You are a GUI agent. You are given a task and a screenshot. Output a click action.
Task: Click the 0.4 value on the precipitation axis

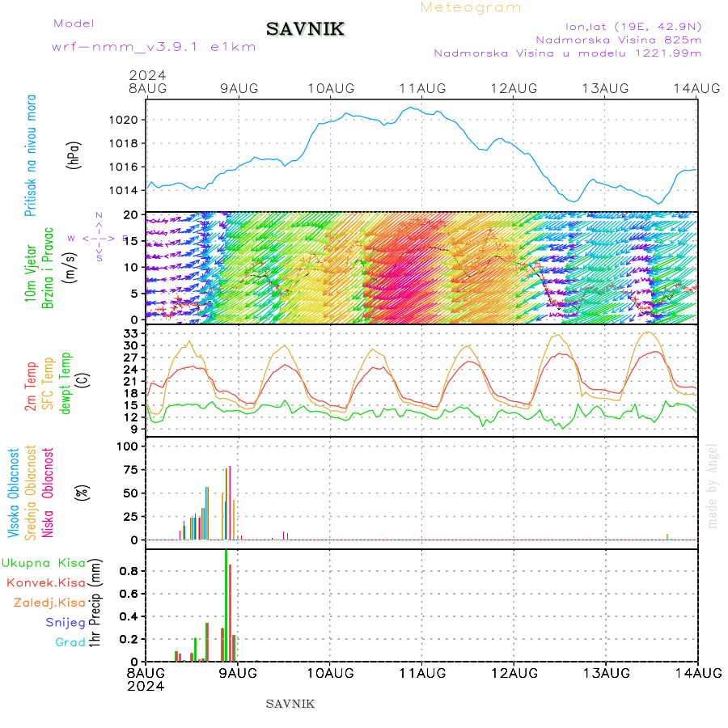[x=127, y=616]
